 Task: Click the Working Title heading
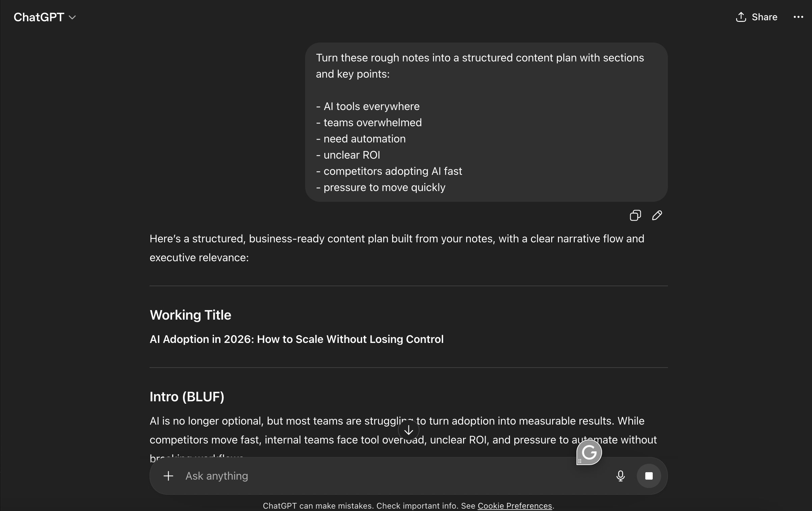pos(190,315)
